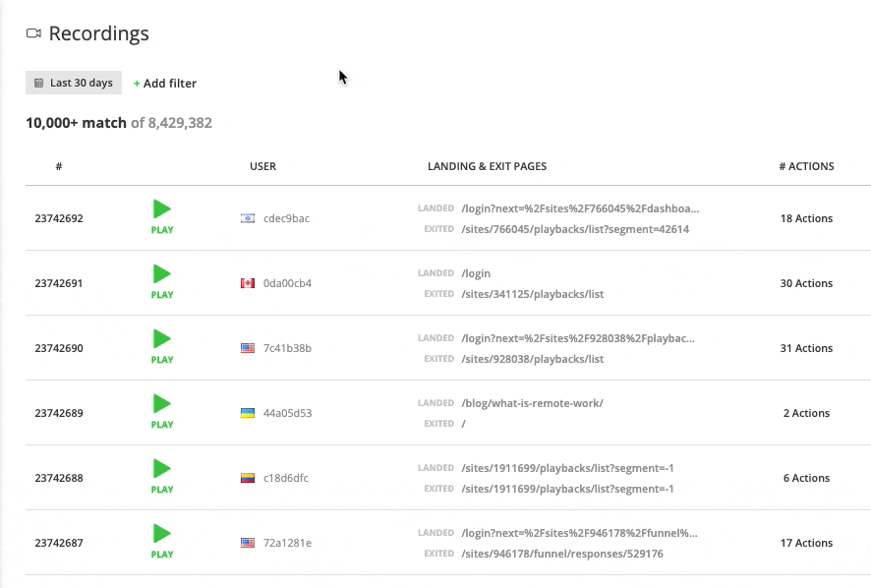The image size is (871, 588).
Task: Open landing page /blog/what-is-remote-work/
Action: [532, 403]
